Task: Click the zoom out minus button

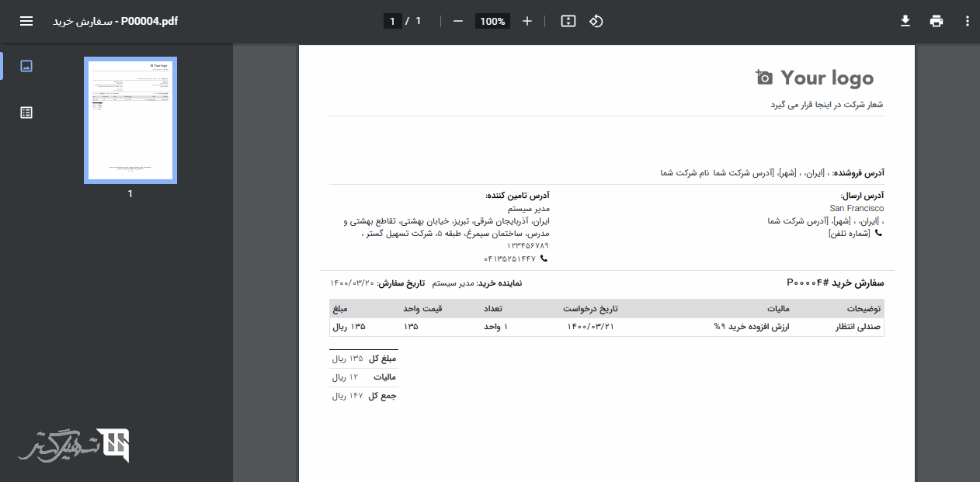Action: 458,21
